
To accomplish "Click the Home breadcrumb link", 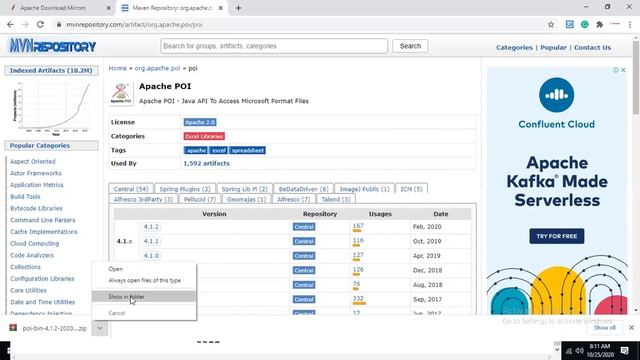I will coord(118,68).
